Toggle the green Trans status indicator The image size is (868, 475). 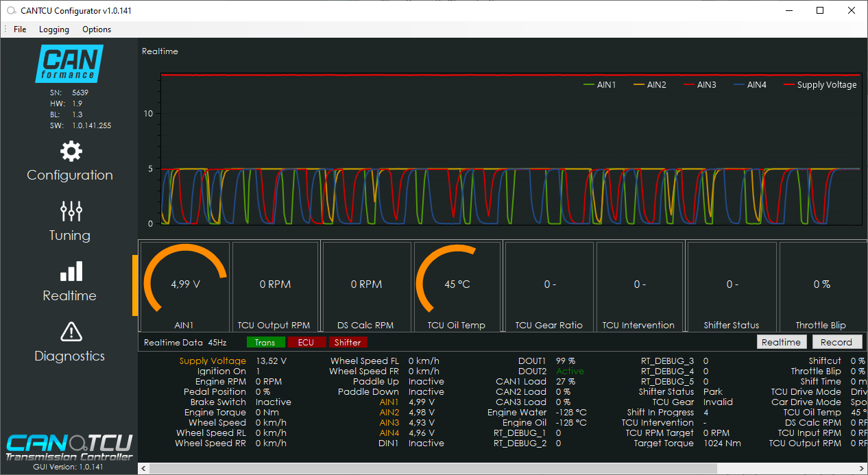(265, 343)
